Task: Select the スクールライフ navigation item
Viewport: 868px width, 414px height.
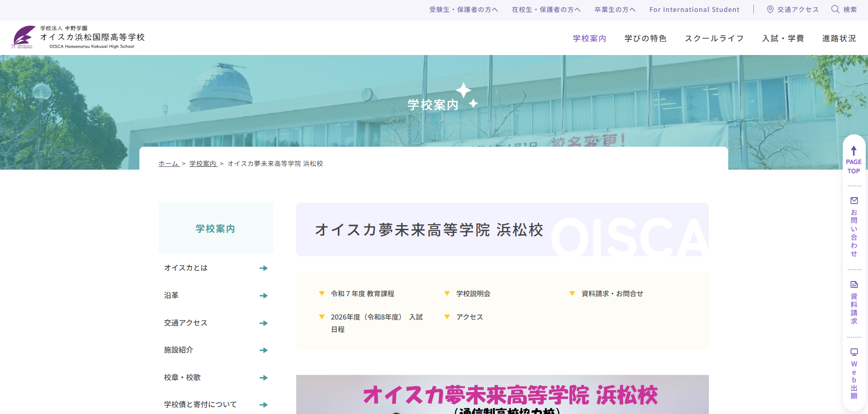Action: (714, 39)
